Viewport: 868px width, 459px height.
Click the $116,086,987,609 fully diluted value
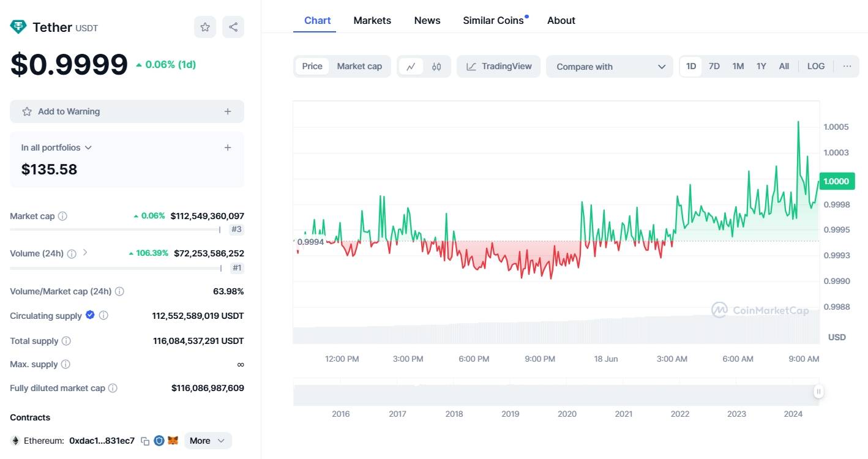click(208, 388)
